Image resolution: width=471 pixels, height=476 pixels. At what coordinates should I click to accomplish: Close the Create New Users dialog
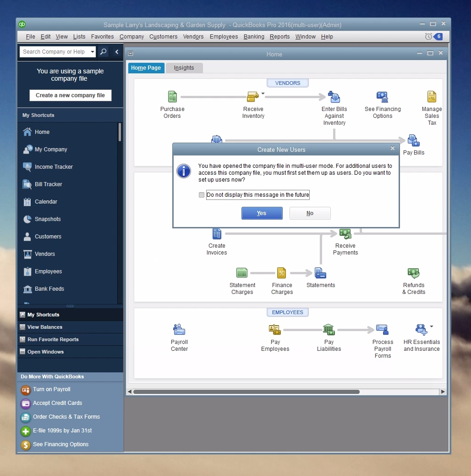click(x=393, y=148)
